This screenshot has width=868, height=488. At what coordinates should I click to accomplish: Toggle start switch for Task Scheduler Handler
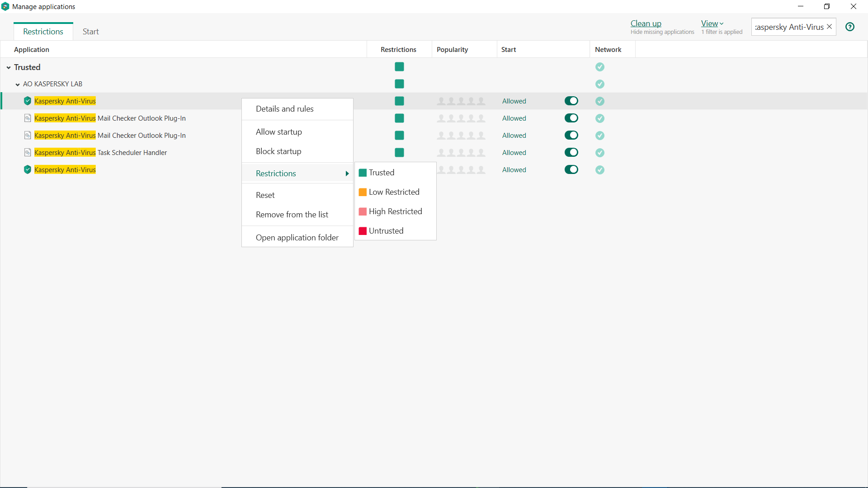coord(571,152)
